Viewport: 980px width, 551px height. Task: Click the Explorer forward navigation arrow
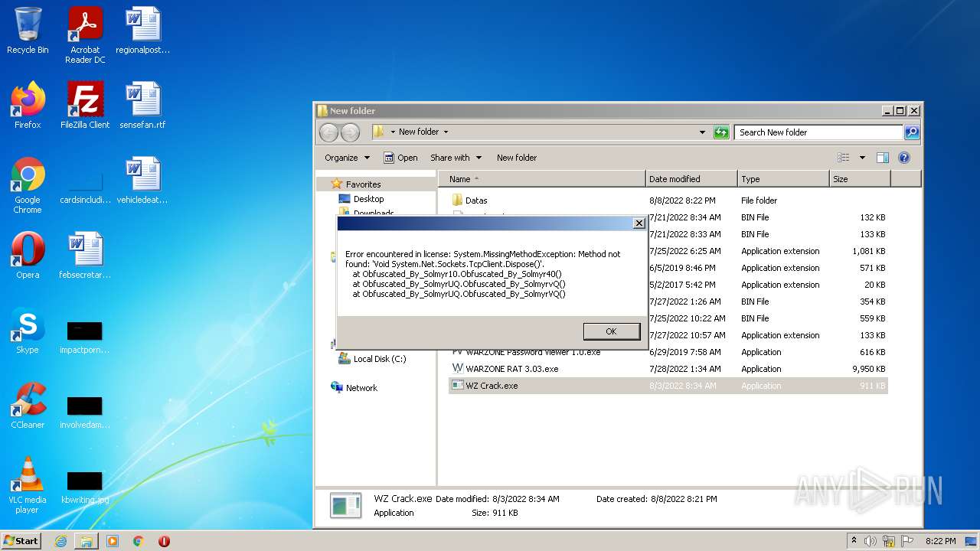pos(350,132)
